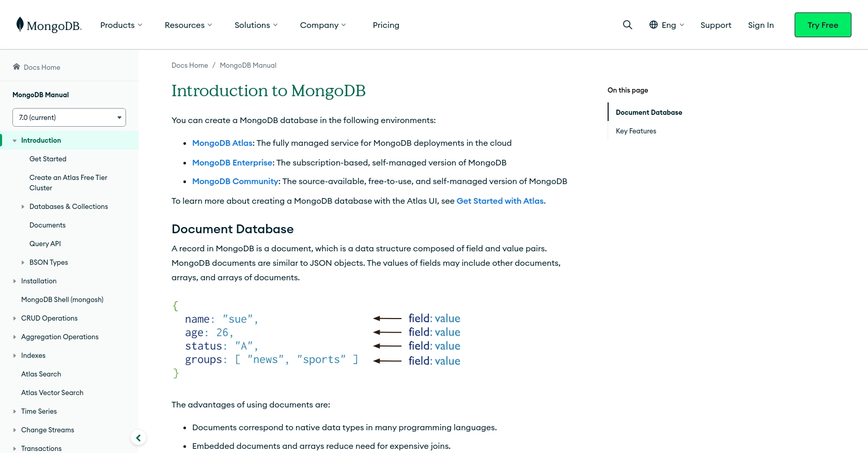Click Sign In in the header
Image resolution: width=868 pixels, height=453 pixels.
[x=761, y=25]
